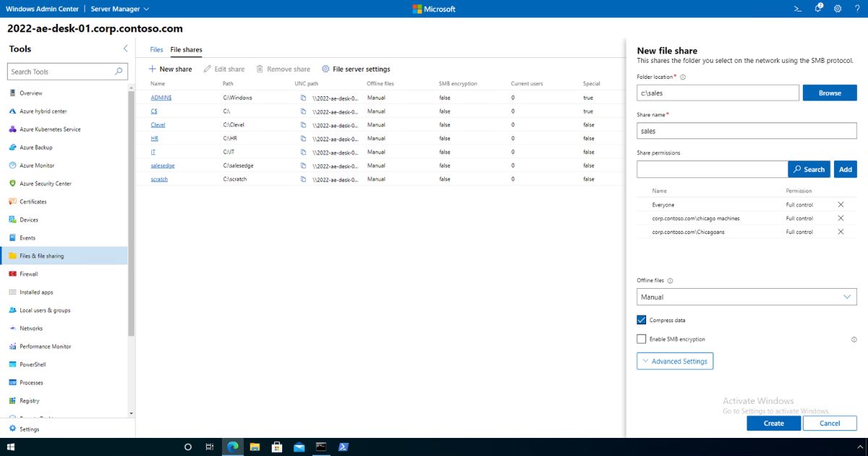Select the File shares tab
This screenshot has width=868, height=456.
click(x=186, y=50)
